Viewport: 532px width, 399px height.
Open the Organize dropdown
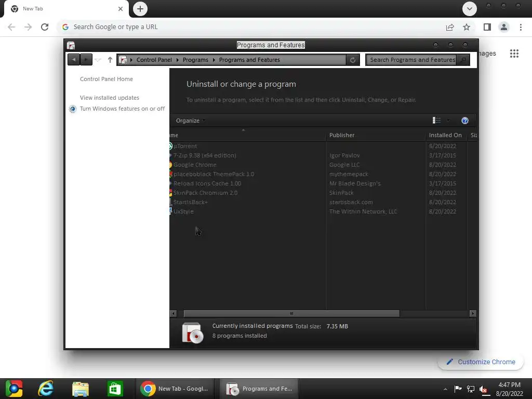tap(190, 121)
